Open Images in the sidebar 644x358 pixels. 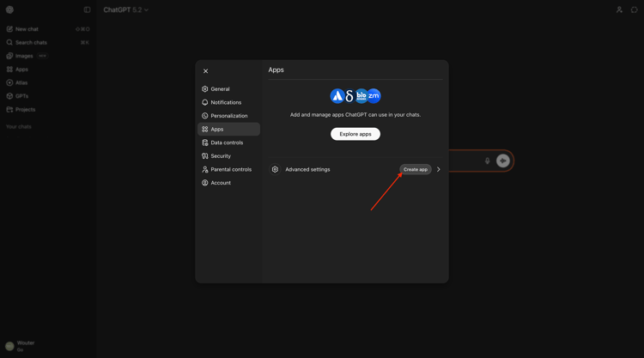48,56
